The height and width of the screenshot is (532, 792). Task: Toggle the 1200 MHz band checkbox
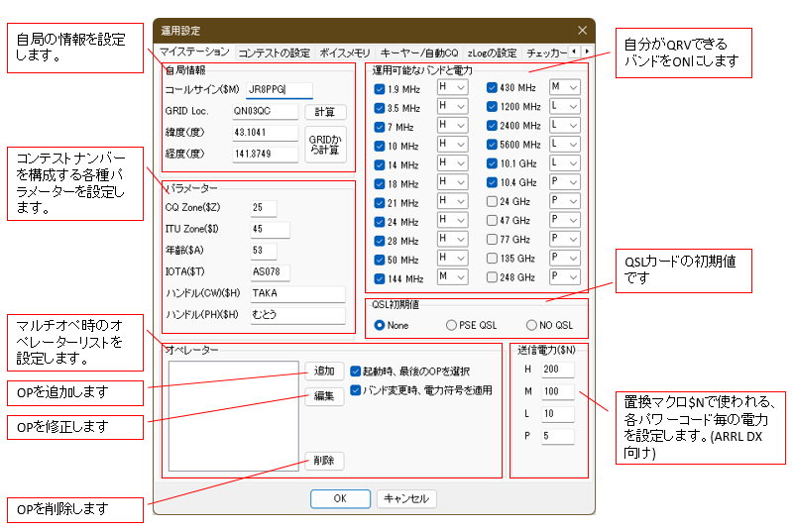click(x=492, y=107)
